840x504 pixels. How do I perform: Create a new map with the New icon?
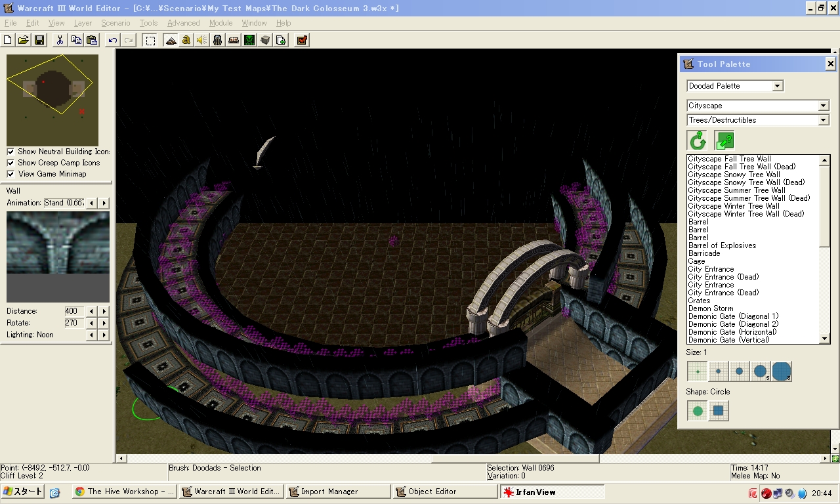(8, 40)
